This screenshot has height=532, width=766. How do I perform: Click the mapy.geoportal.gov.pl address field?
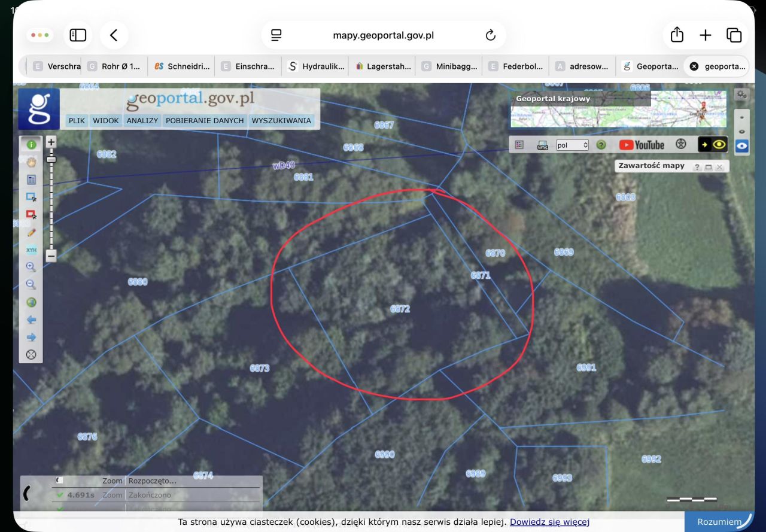(x=383, y=35)
